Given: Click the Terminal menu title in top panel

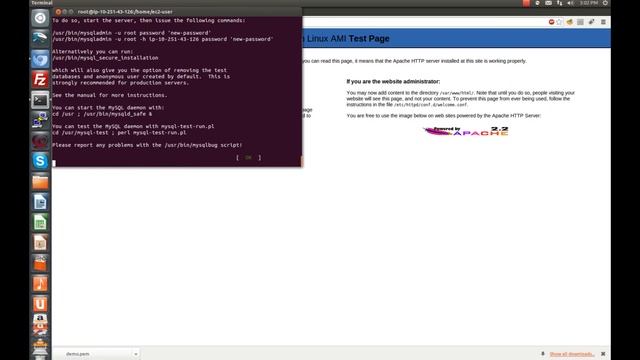Looking at the screenshot, I should (42, 3).
